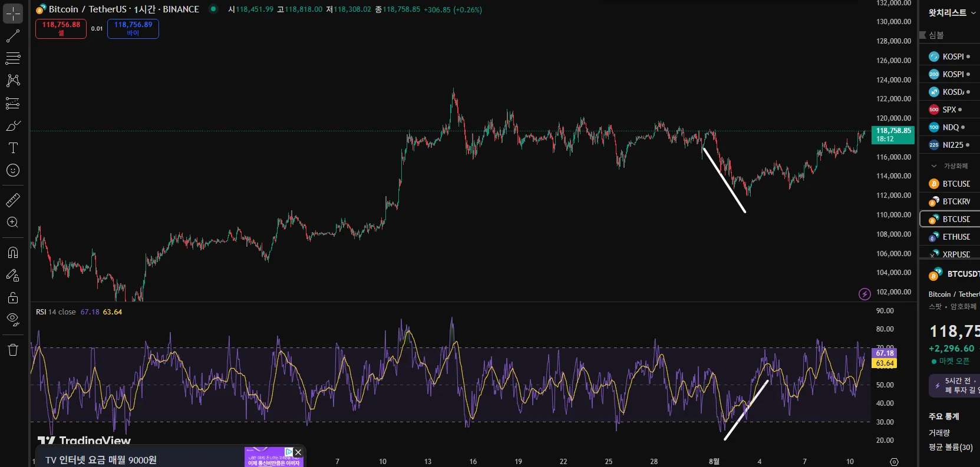
Task: Collapse the 가상화폐 watchlist section
Action: pyautogui.click(x=933, y=166)
